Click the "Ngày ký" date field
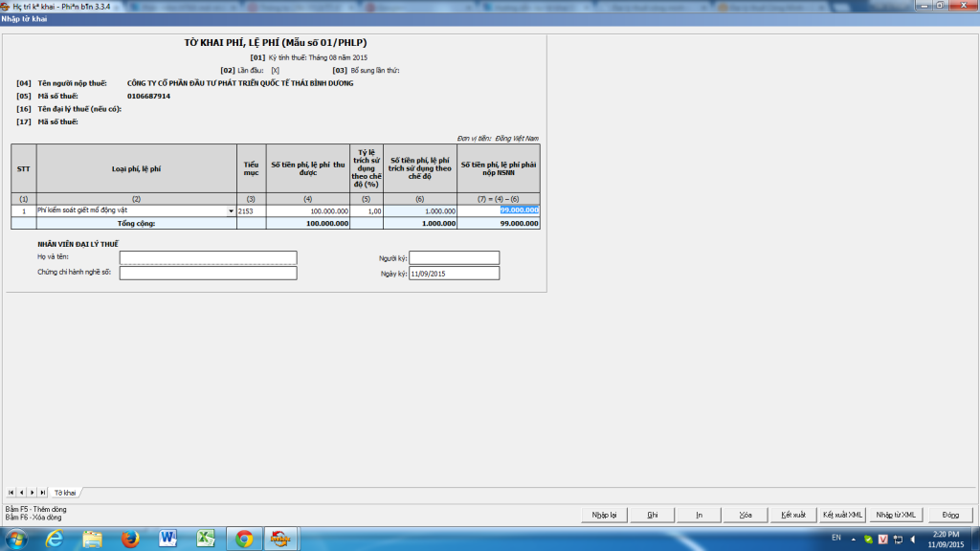The height and width of the screenshot is (551, 980). coord(454,274)
